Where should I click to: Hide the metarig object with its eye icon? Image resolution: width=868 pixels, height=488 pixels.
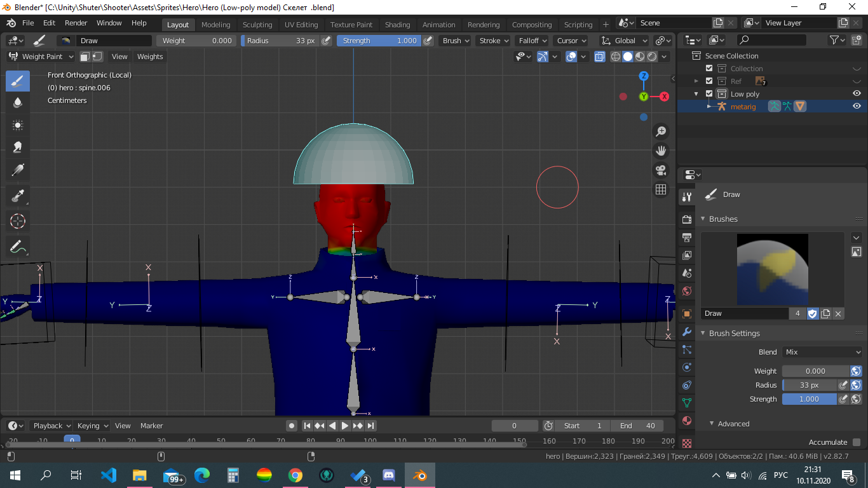tap(857, 107)
